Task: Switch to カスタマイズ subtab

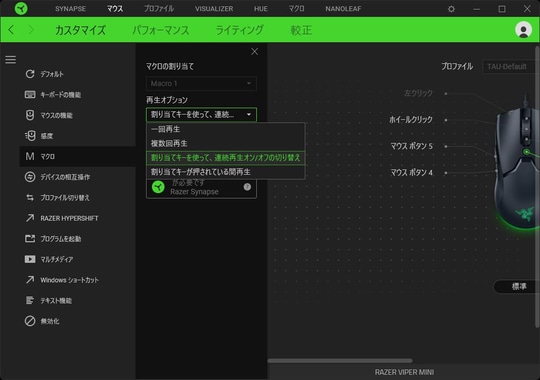Action: tap(80, 30)
